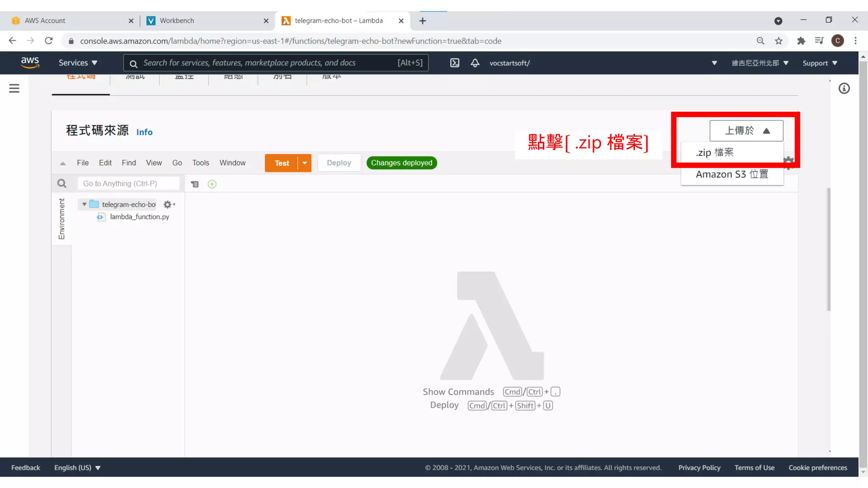Click the Changes deployed status badge

pos(402,163)
